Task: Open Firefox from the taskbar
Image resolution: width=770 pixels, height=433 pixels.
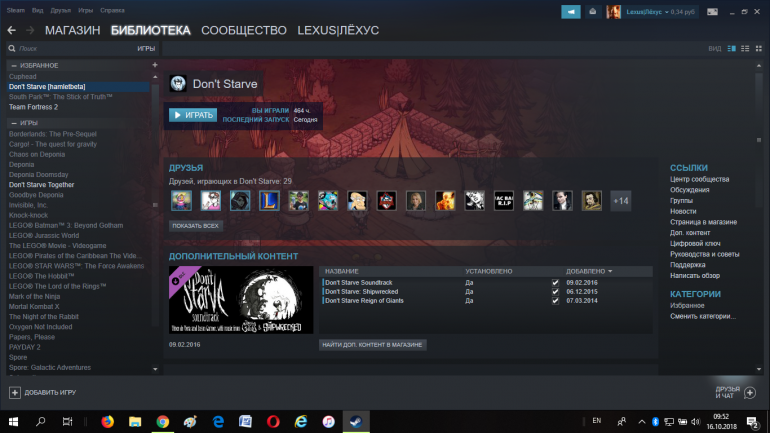Action: pyautogui.click(x=108, y=422)
